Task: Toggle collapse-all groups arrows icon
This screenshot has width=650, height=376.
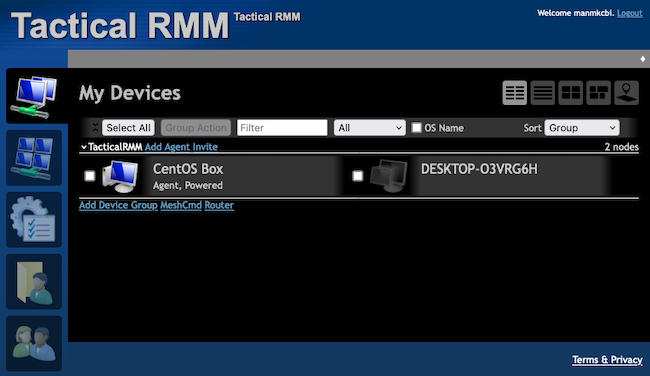Action: click(x=95, y=128)
